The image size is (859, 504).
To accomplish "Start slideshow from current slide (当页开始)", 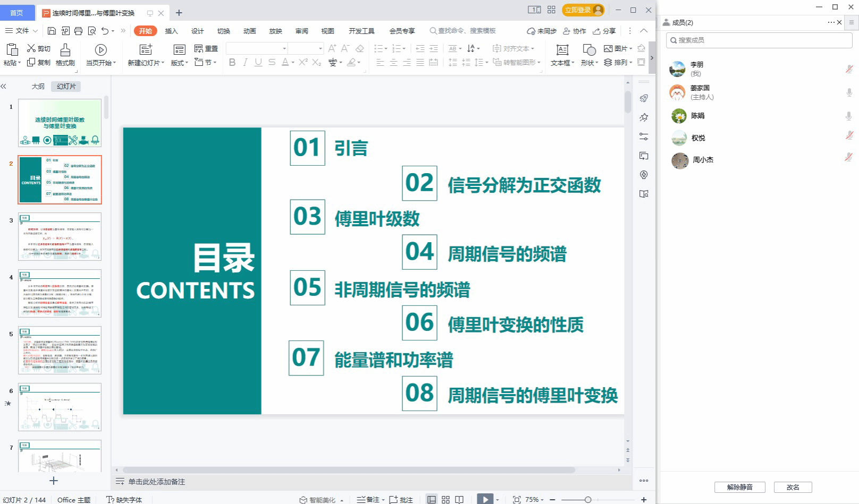I will (x=100, y=50).
